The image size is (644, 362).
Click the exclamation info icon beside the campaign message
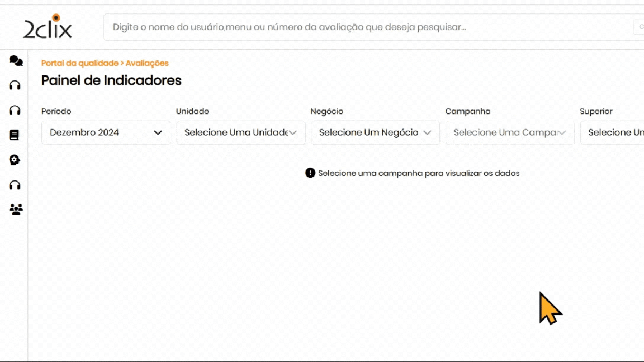pyautogui.click(x=310, y=173)
